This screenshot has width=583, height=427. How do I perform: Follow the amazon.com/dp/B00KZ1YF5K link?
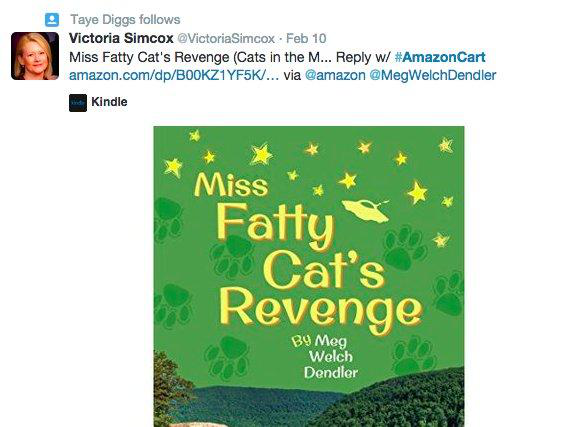click(174, 76)
